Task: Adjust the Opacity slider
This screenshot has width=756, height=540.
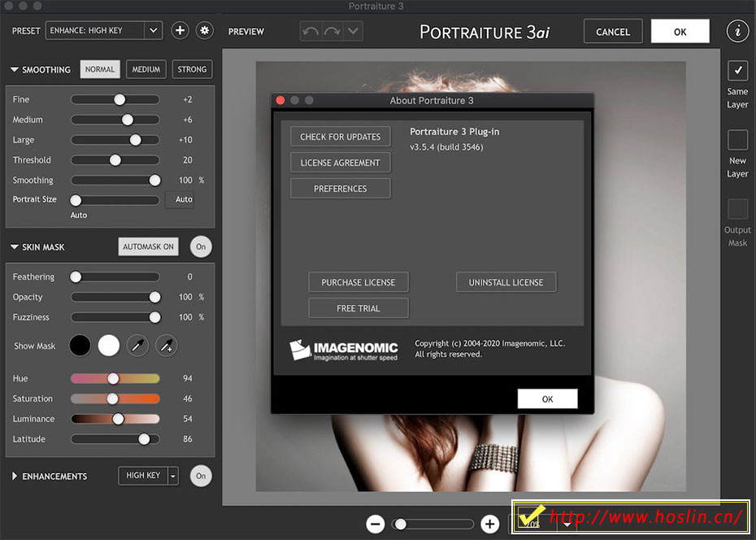Action: [x=115, y=297]
